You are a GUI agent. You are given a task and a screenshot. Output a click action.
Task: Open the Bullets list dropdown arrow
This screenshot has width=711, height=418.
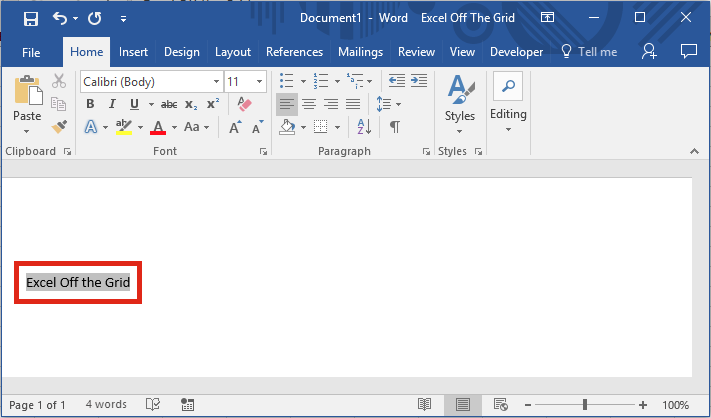[303, 82]
